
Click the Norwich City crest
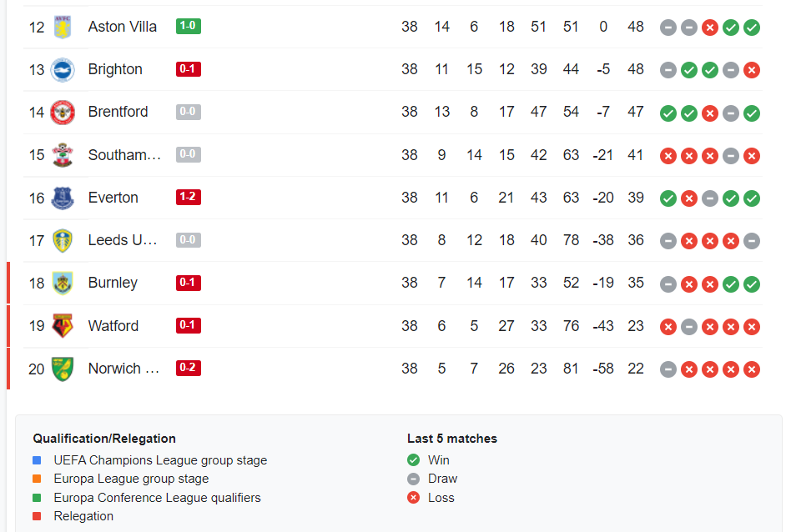click(x=63, y=369)
